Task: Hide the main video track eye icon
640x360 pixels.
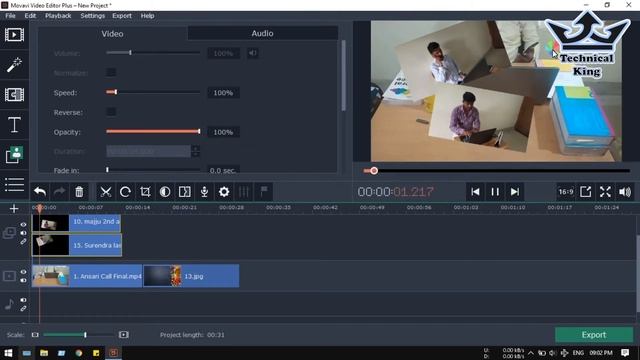Action: point(23,272)
